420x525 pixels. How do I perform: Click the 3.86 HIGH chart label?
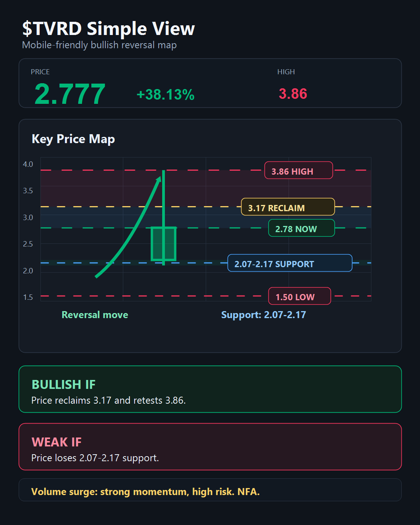[299, 170]
